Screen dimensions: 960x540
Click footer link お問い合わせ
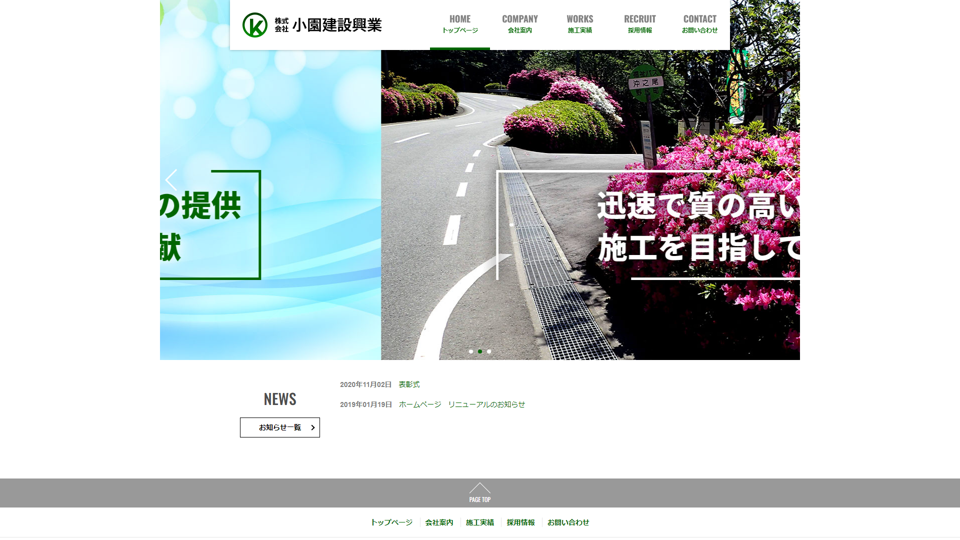tap(568, 523)
